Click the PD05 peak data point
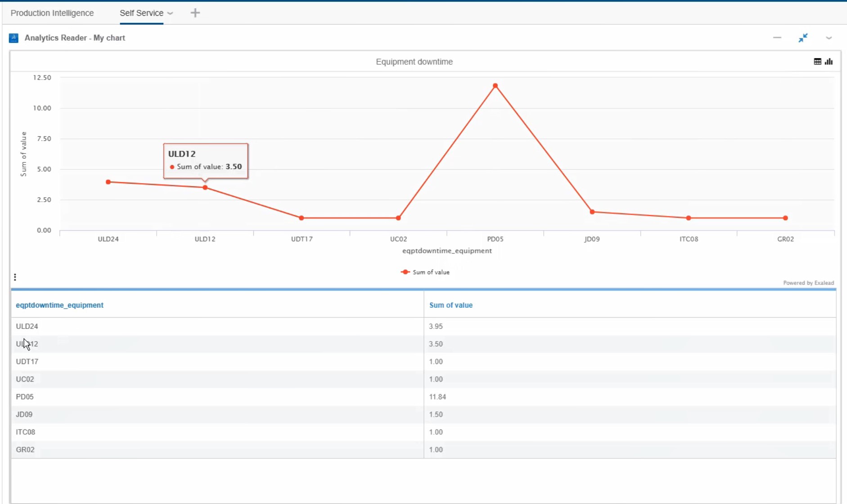 [x=495, y=85]
